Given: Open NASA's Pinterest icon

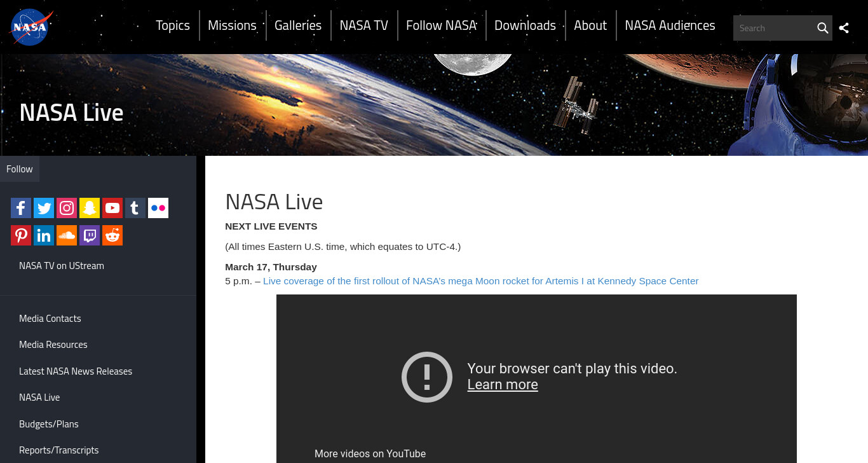Looking at the screenshot, I should point(21,235).
